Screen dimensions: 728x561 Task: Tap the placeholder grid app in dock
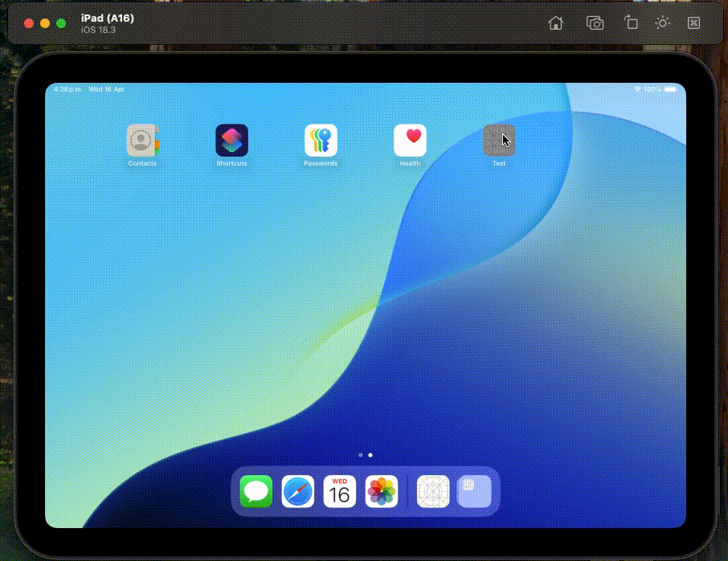(x=433, y=491)
